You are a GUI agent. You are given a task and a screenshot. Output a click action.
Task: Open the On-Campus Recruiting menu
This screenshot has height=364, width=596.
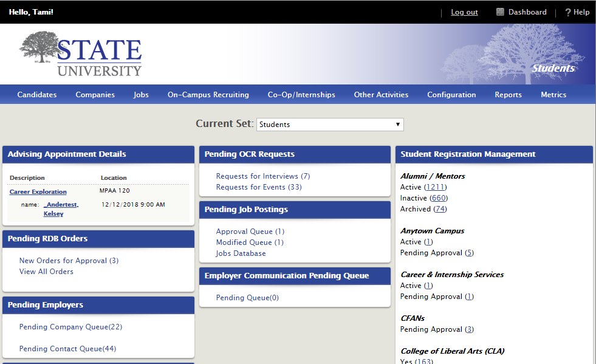[208, 95]
